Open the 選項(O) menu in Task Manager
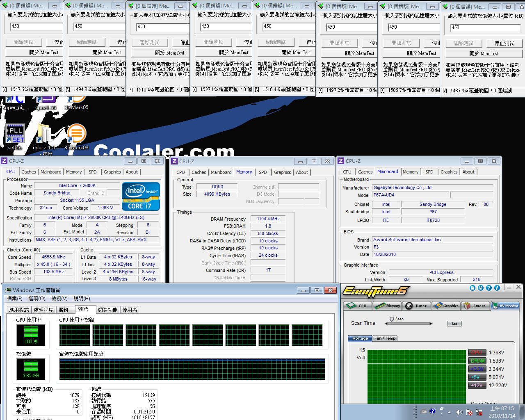Image resolution: width=525 pixels, height=420 pixels. tap(37, 299)
